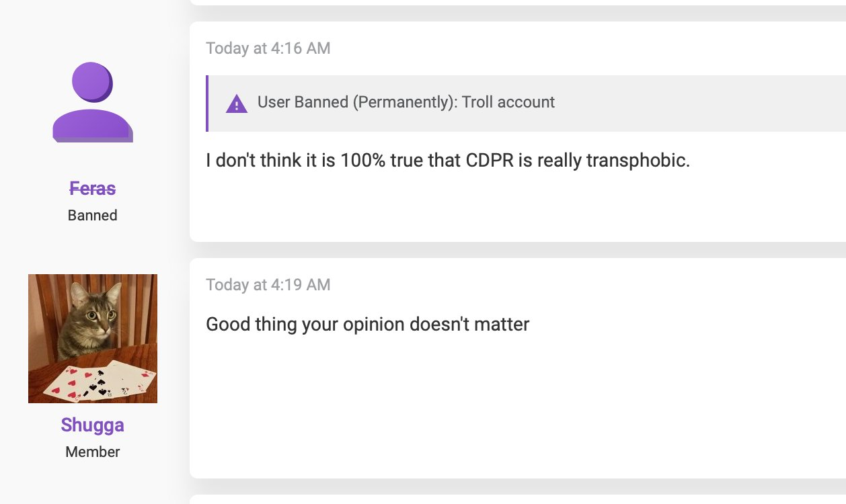Click the warning triangle icon in ban notice
Screen dimensions: 846x504
tap(237, 103)
